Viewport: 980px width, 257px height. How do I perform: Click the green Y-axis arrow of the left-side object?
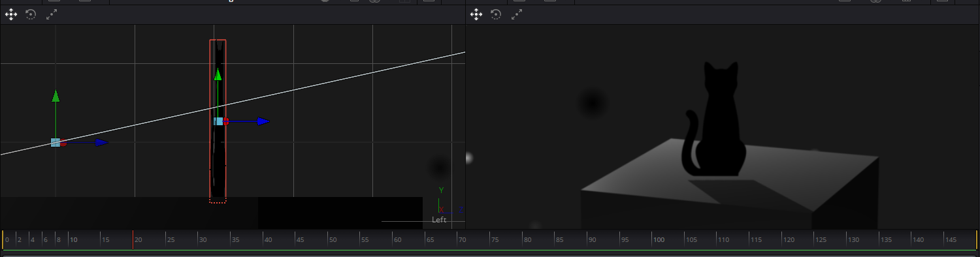click(x=56, y=96)
